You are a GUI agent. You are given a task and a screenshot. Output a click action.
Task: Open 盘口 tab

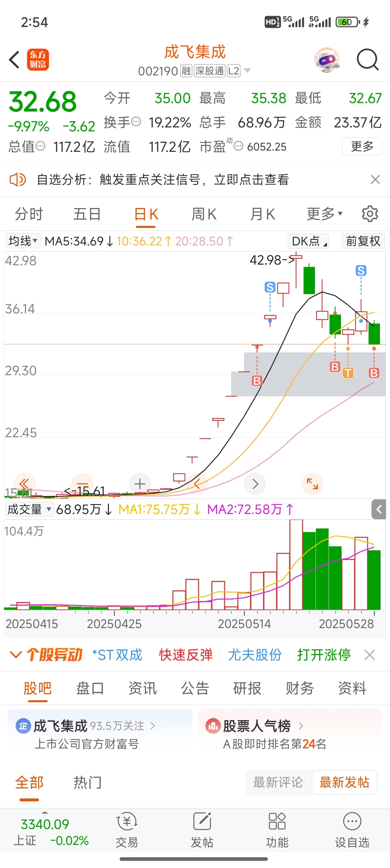(x=90, y=688)
